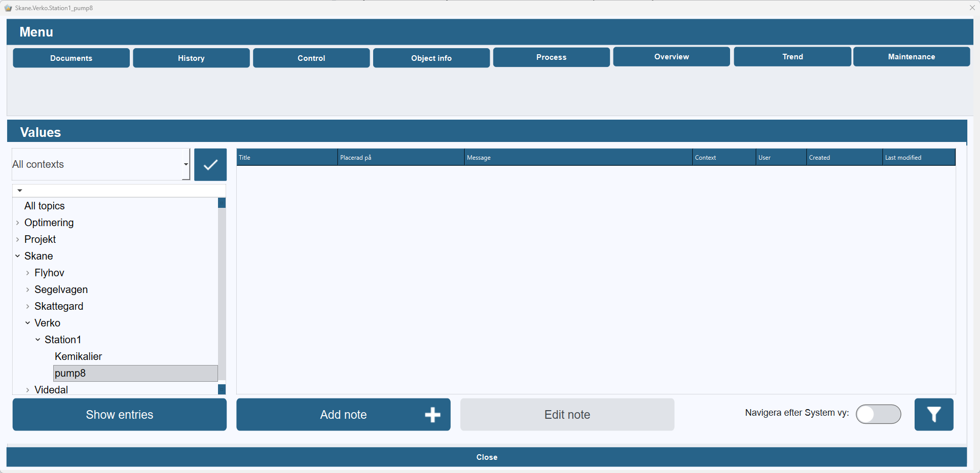Select Station1 in the topic tree
The width and height of the screenshot is (980, 473).
(63, 340)
